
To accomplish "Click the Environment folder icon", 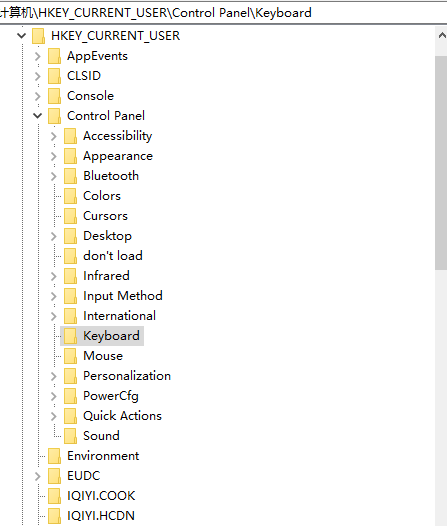I will pyautogui.click(x=54, y=456).
